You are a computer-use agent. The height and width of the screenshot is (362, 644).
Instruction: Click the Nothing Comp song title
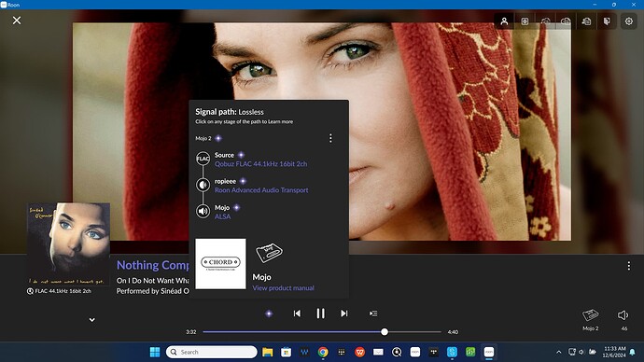pos(153,265)
